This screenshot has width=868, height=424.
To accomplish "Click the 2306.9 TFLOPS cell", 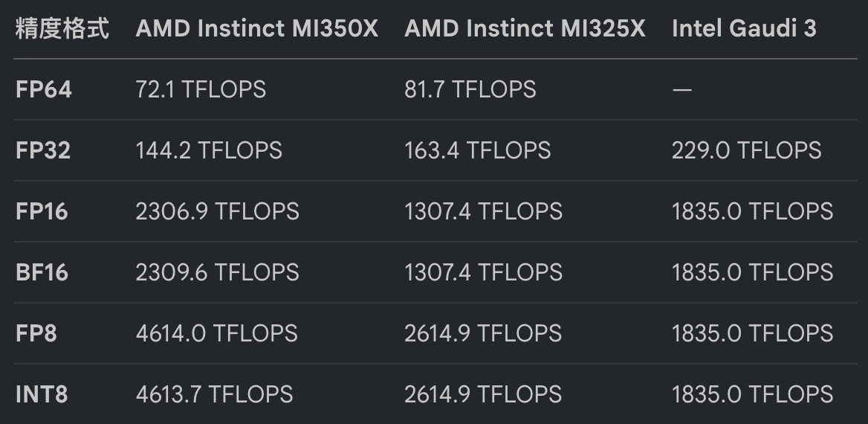I will [x=218, y=211].
